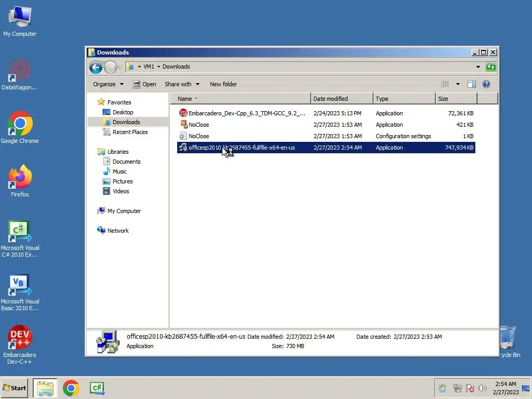The height and width of the screenshot is (399, 532).
Task: Select the VM1 breadcrumb segment
Action: [x=149, y=66]
